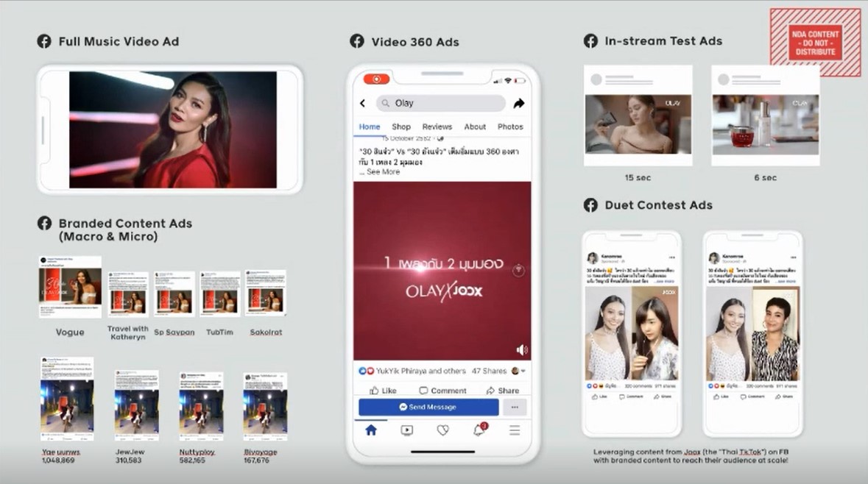Click Facebook logo beside Video 360 Ads
Screen dimensions: 868x484
pos(357,41)
